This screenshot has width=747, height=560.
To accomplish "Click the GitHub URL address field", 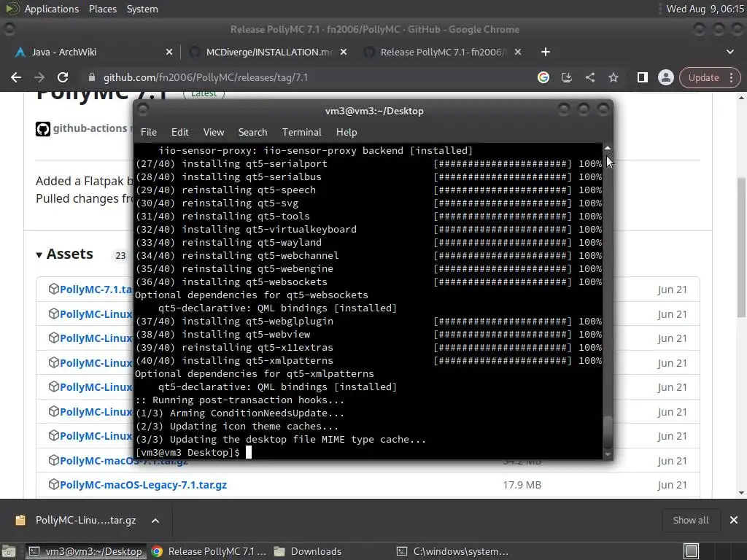I will pyautogui.click(x=206, y=77).
